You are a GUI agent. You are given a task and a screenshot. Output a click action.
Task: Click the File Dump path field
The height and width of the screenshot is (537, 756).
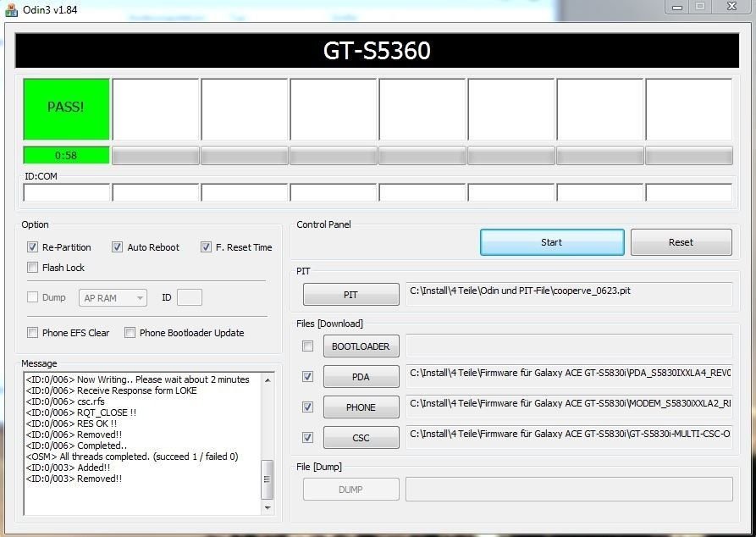pos(569,490)
